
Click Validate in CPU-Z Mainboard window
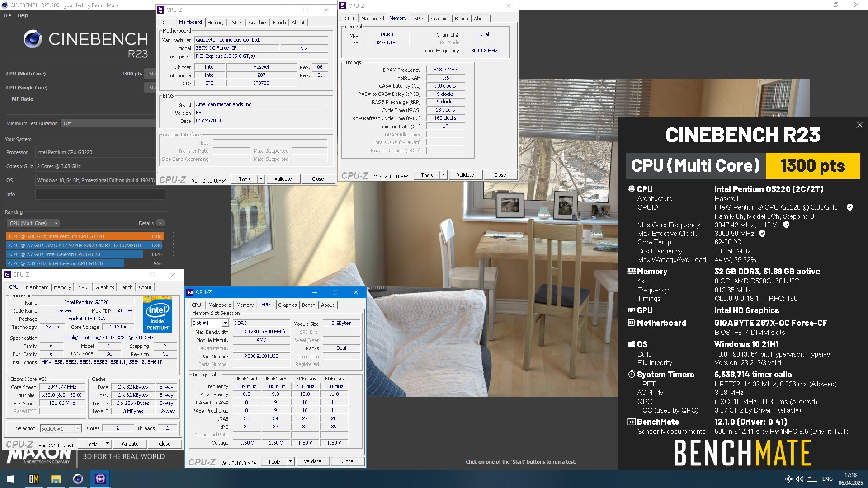[283, 179]
